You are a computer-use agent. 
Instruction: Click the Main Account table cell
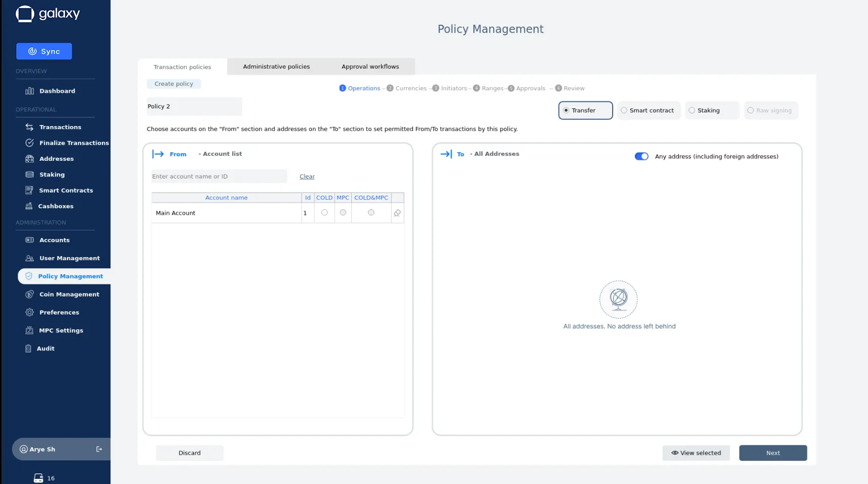point(226,213)
